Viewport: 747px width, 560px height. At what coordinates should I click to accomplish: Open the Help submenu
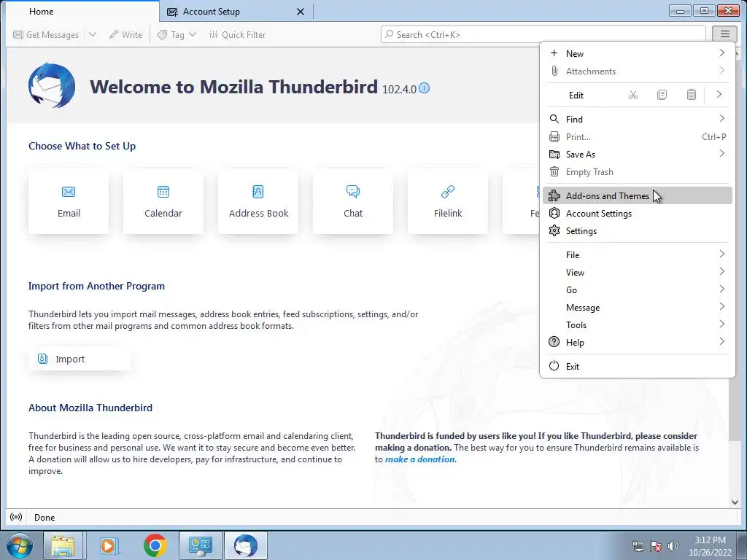[x=637, y=343]
